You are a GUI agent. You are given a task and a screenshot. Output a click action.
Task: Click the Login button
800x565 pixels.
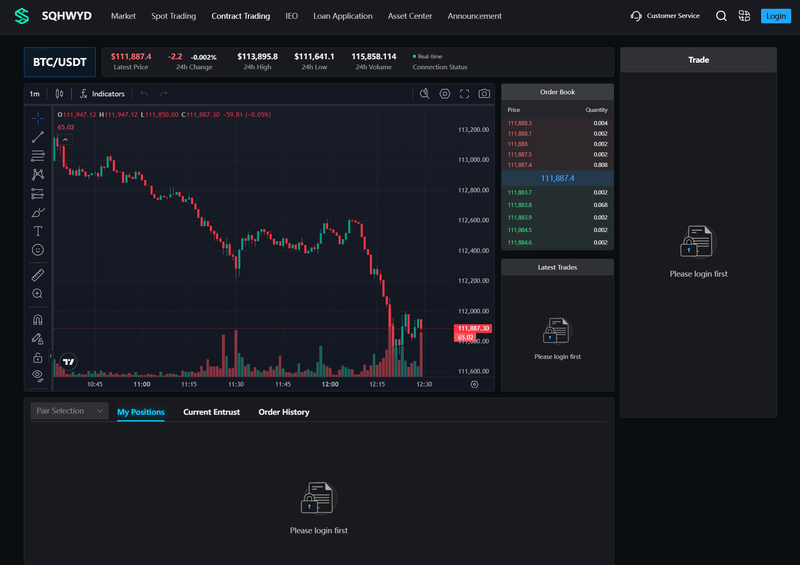pos(776,16)
